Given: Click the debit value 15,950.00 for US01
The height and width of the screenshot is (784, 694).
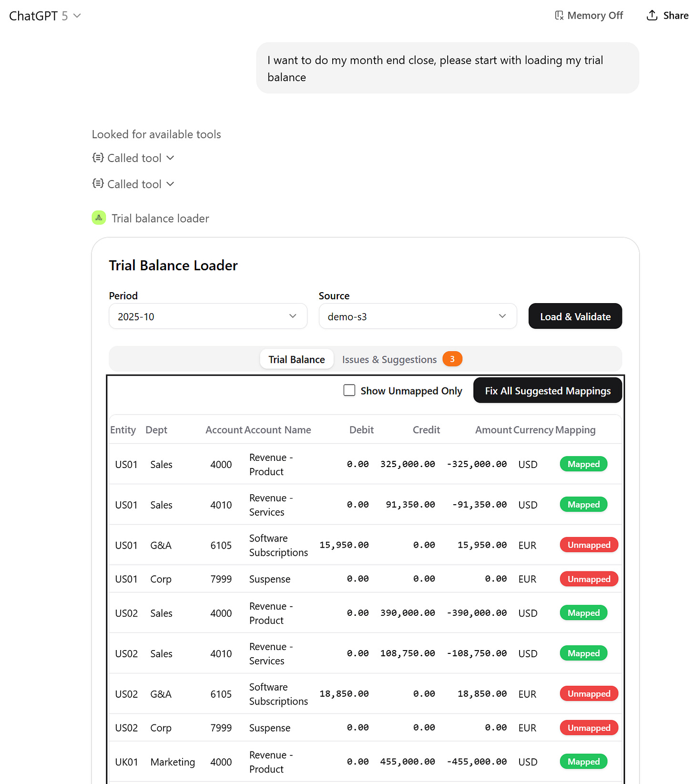Looking at the screenshot, I should click(344, 545).
